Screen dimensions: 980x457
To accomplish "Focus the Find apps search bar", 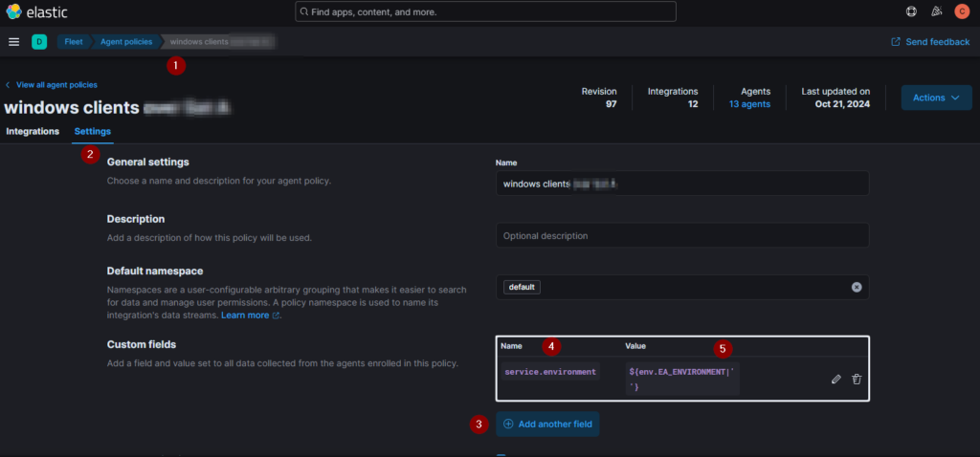I will point(485,11).
